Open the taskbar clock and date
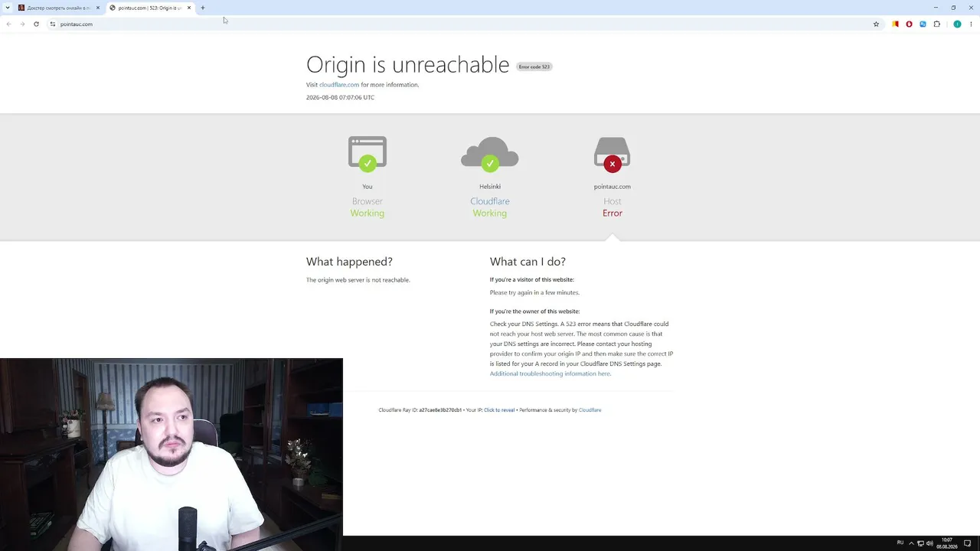Screen dimensions: 980x551 947,543
